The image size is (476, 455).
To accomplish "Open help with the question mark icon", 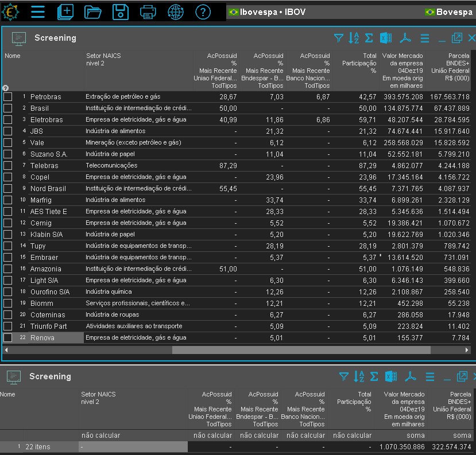I will (203, 13).
